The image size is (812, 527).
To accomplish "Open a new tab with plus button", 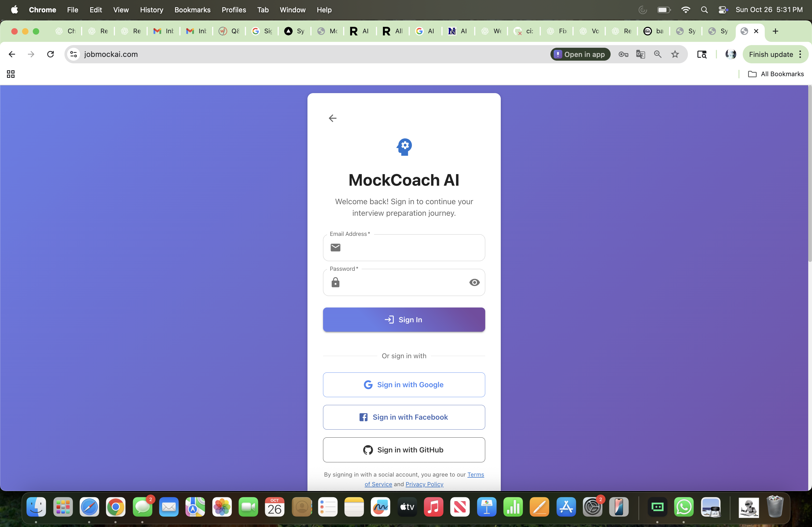I will (x=775, y=31).
